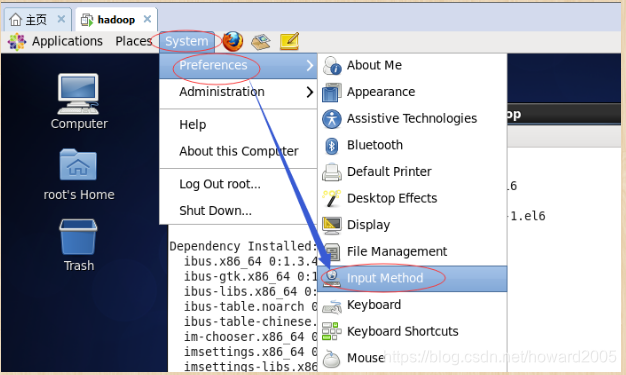Click terminal line 'ibus-table-chinese'

(250, 321)
